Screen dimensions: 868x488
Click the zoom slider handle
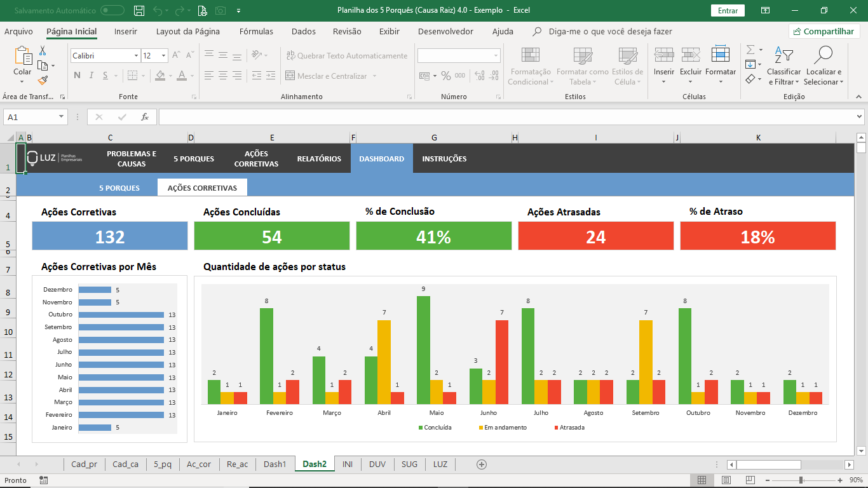click(x=801, y=480)
